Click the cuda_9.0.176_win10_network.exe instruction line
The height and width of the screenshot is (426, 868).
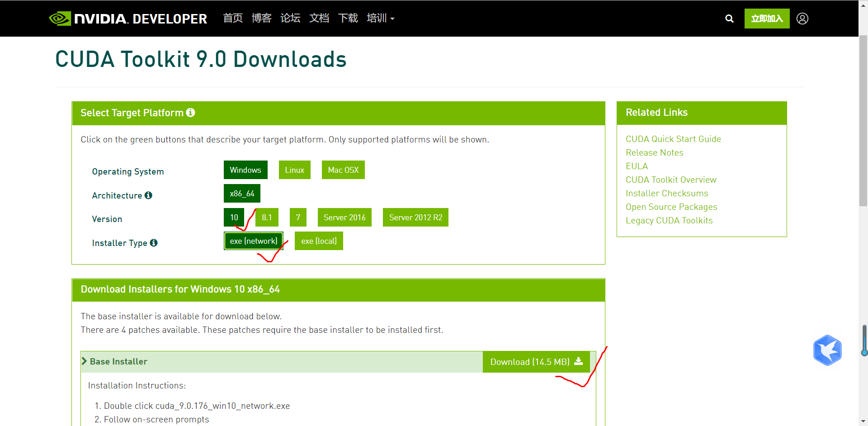tap(197, 406)
